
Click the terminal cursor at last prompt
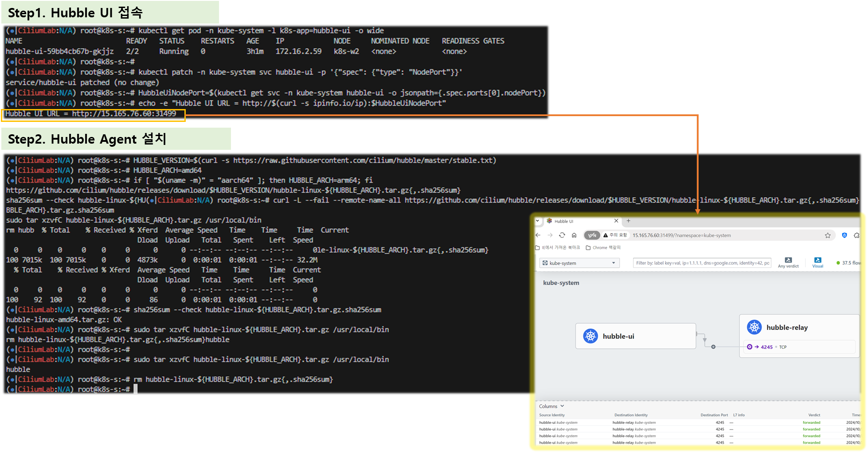click(x=136, y=389)
